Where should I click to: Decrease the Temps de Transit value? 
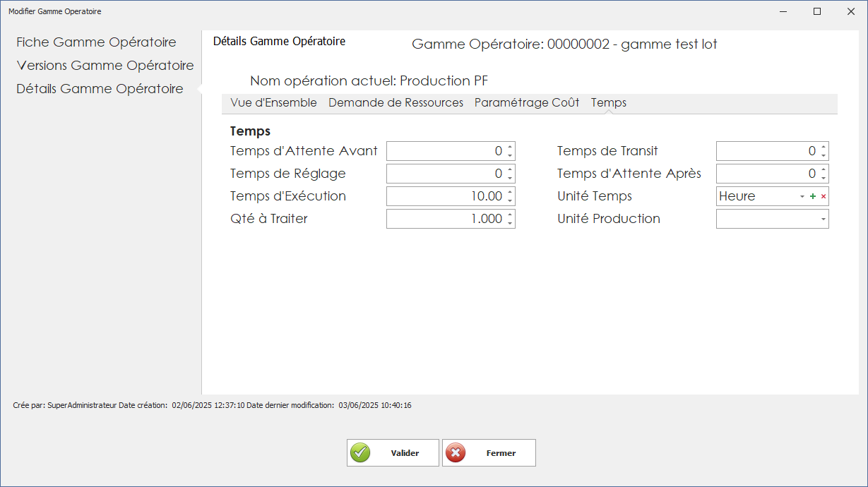click(824, 154)
